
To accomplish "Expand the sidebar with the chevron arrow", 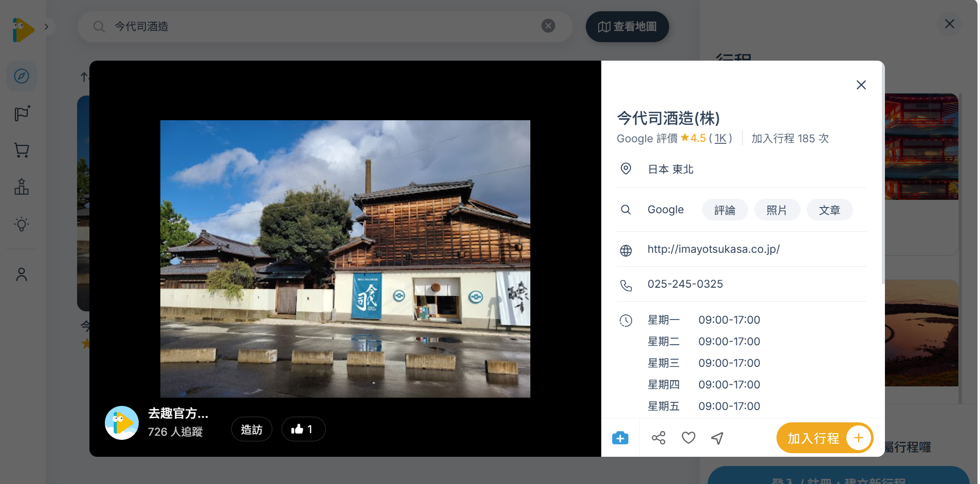I will 47,27.
